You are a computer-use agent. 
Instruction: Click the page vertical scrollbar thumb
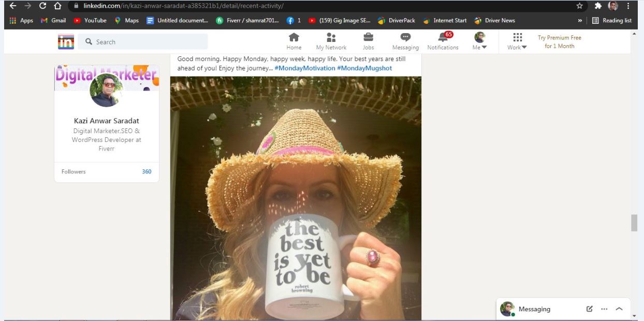pos(634,223)
